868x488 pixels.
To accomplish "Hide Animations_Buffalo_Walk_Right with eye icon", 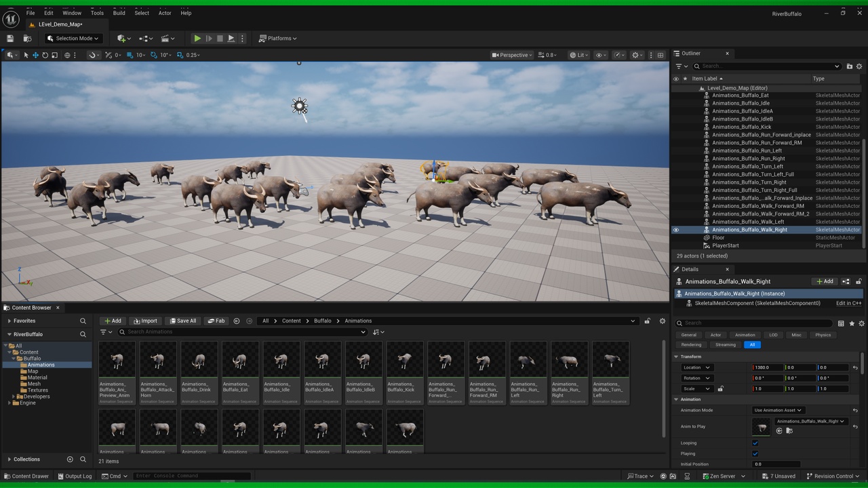I will tap(676, 230).
